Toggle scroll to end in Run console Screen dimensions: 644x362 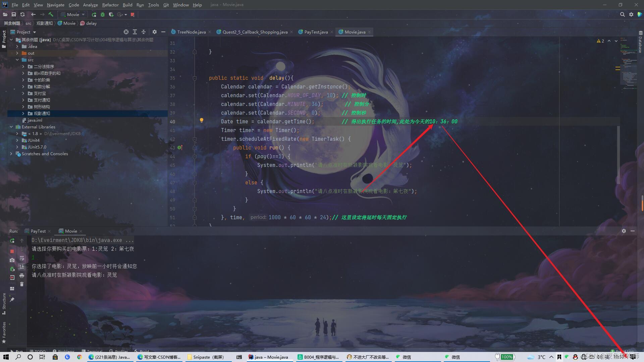(22, 267)
